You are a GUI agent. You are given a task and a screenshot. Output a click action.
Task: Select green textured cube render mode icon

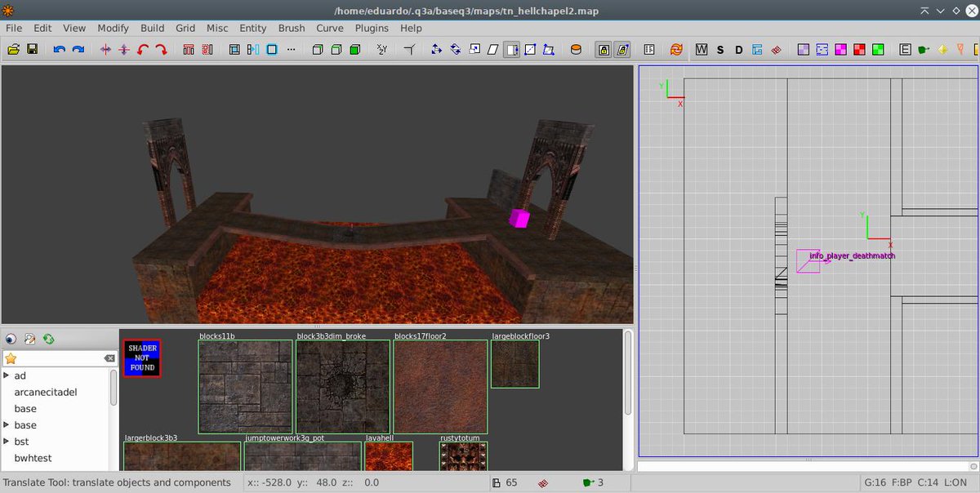(355, 50)
